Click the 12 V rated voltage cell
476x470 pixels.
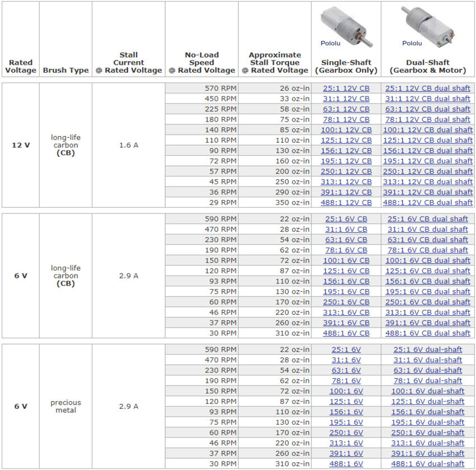[x=21, y=145]
